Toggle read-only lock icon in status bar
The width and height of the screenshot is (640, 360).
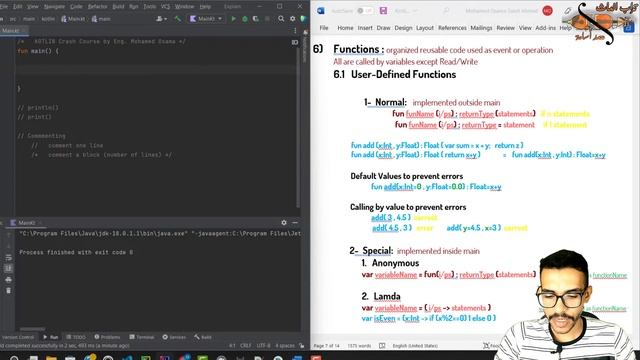(302, 346)
